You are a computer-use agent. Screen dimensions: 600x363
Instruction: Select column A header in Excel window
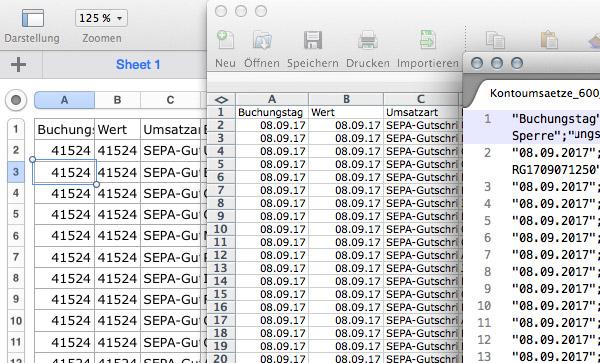[x=272, y=99]
